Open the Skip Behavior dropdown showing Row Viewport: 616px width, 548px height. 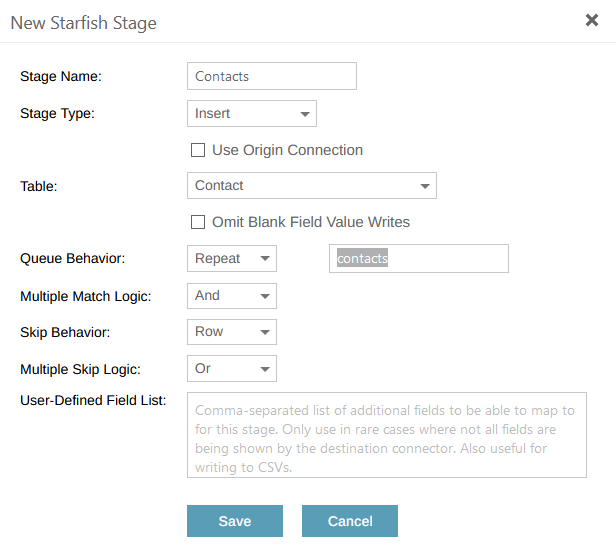click(231, 332)
